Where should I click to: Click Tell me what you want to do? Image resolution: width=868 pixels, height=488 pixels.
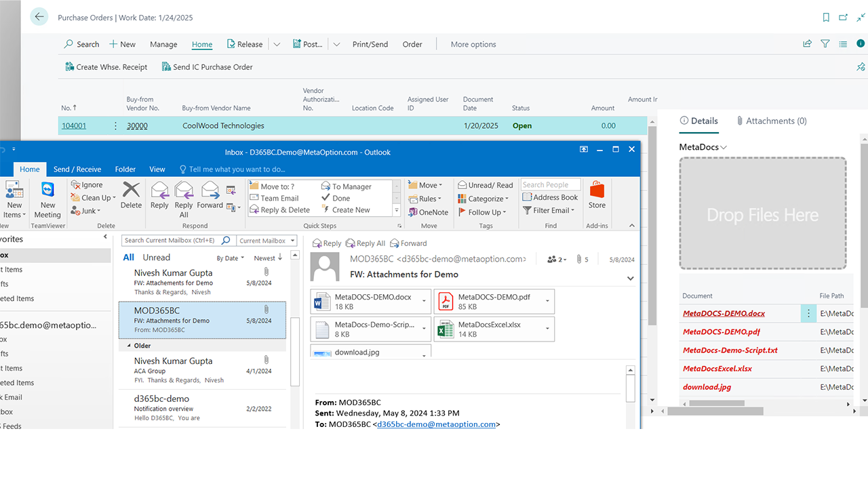click(x=232, y=169)
